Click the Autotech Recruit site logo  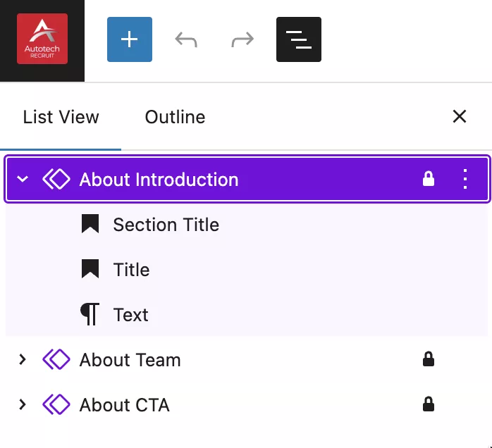pos(42,39)
